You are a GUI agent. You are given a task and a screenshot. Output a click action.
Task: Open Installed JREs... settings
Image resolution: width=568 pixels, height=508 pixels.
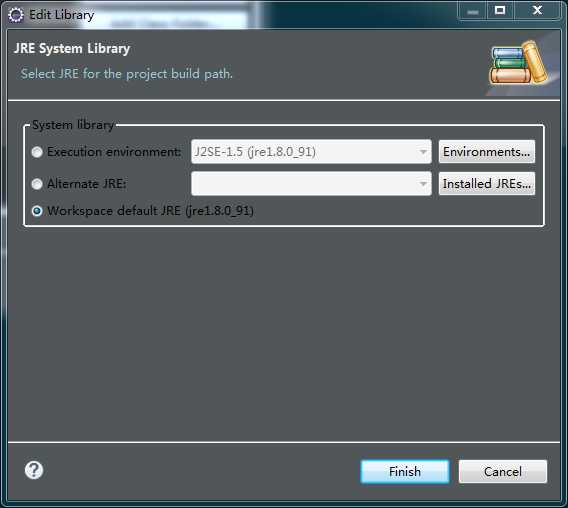(486, 184)
